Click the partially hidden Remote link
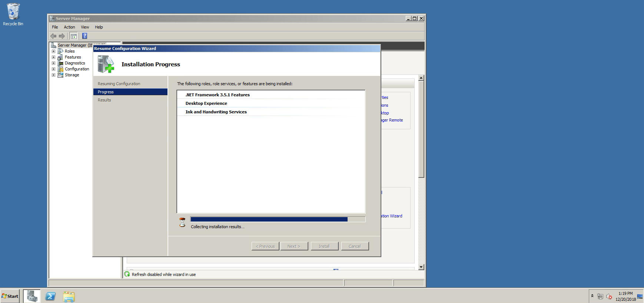Screen dimensions: 644x303 point(392,120)
